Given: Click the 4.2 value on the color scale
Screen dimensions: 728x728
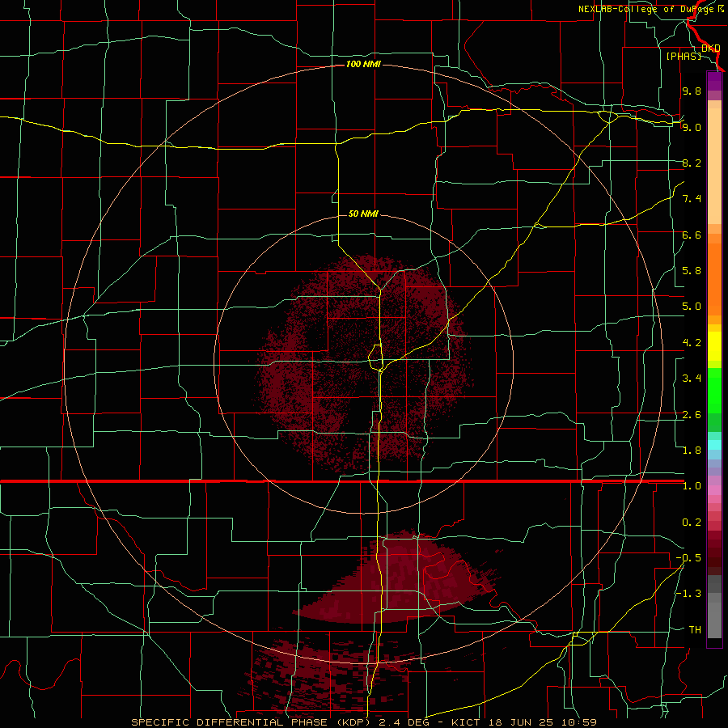Looking at the screenshot, I should [x=692, y=343].
